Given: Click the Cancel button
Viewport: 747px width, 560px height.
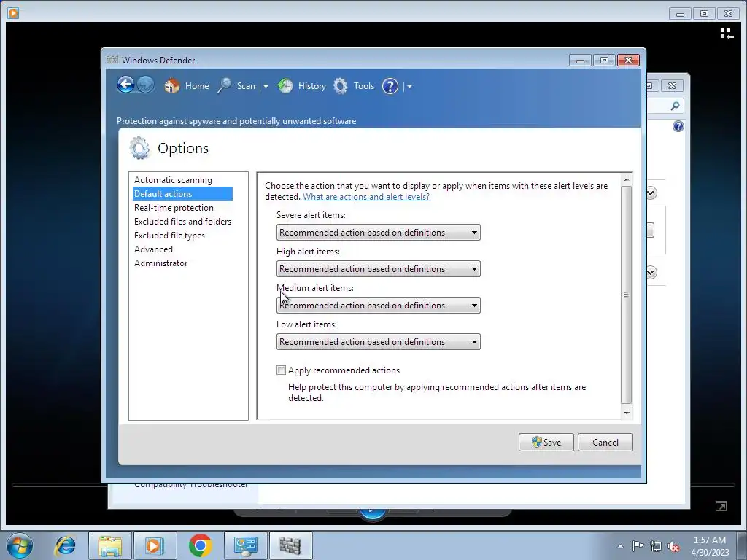Looking at the screenshot, I should 605,443.
